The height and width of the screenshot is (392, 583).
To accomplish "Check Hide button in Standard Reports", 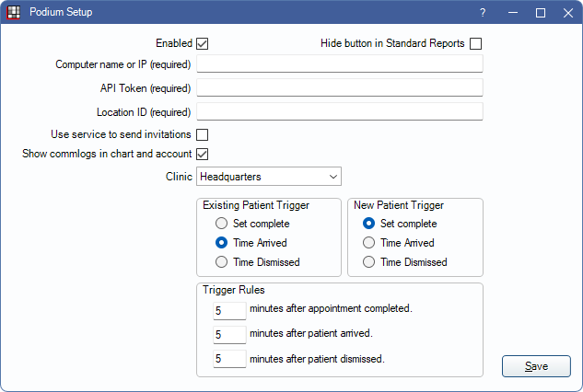I will (475, 43).
